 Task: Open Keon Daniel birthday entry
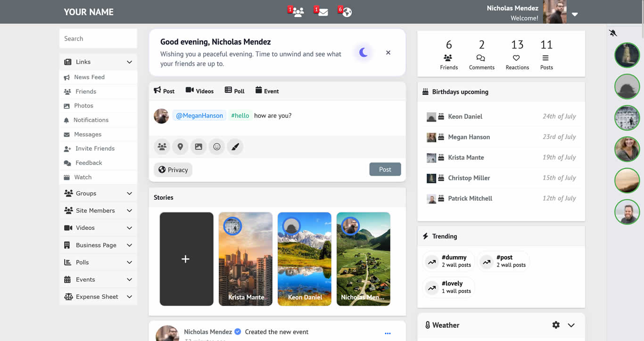pos(501,116)
